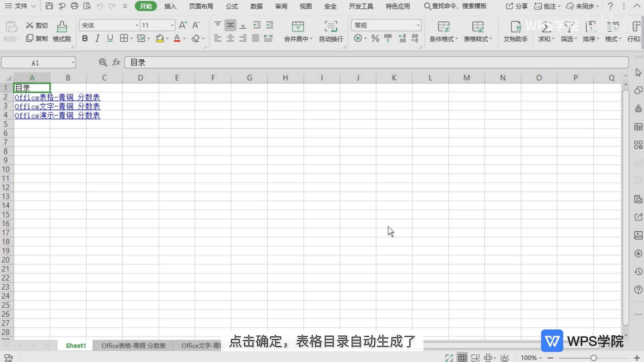Align text left horizontally
644x362 pixels.
coord(218,38)
